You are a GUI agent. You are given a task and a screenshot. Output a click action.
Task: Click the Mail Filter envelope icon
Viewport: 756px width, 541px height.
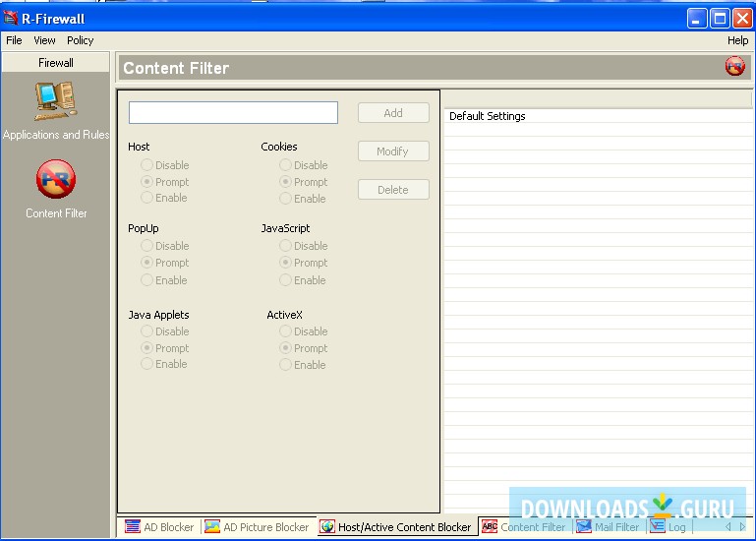tap(584, 526)
